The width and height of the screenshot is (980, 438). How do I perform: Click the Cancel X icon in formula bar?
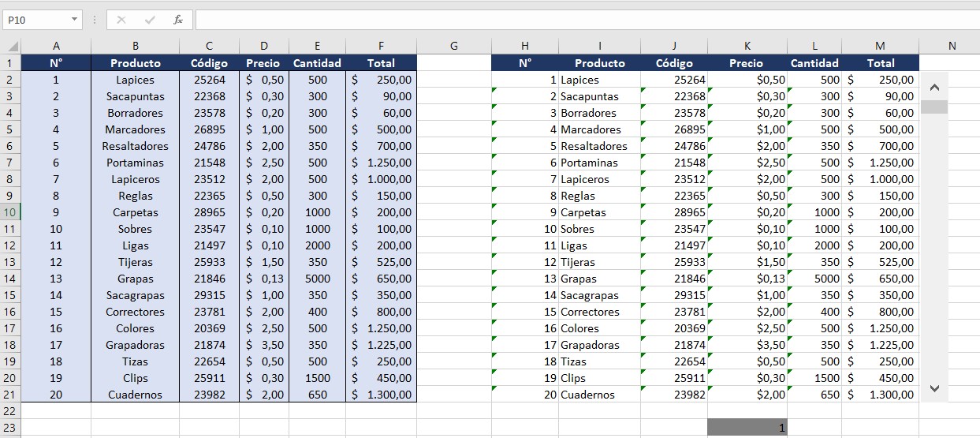pos(121,20)
